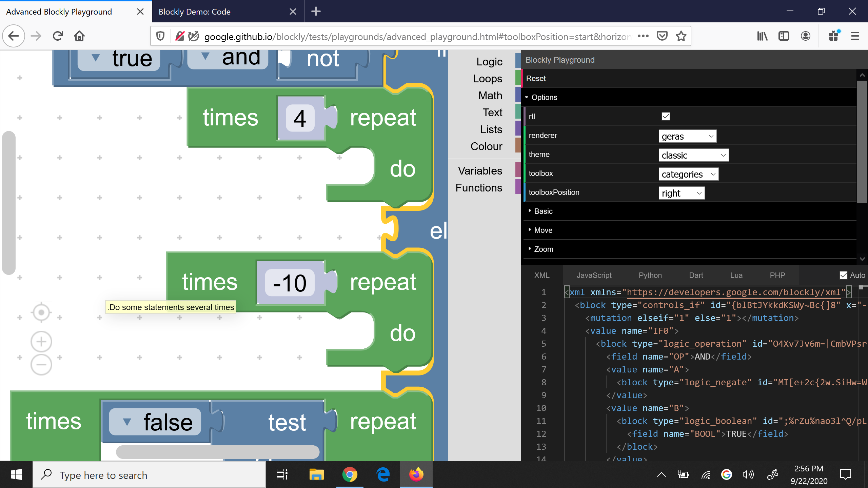Uncheck the rtl option checkbox
The image size is (868, 488).
666,116
